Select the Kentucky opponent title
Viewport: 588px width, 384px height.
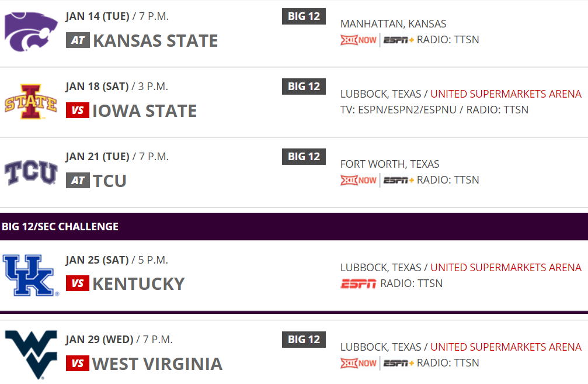coord(138,284)
